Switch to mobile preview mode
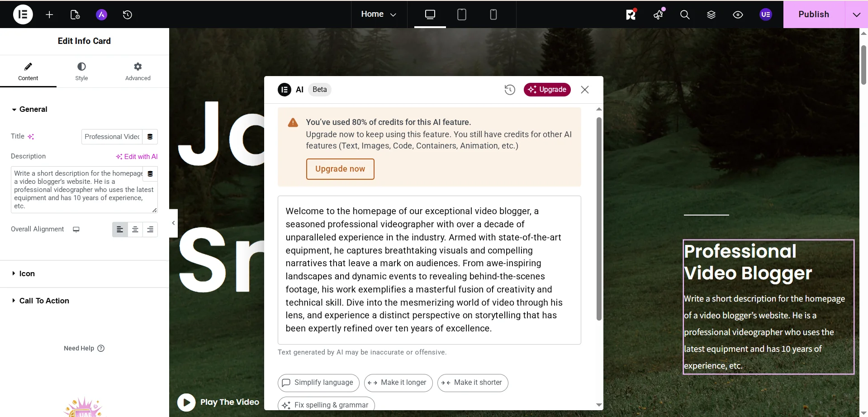Screen dimensions: 868x417 tap(493, 14)
